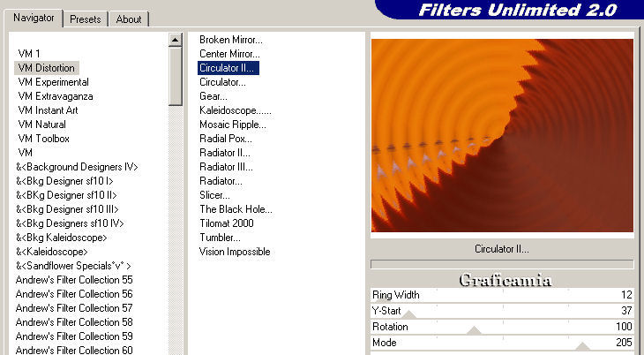The width and height of the screenshot is (644, 355).
Task: Choose The Black Hole filter
Action: coord(236,209)
